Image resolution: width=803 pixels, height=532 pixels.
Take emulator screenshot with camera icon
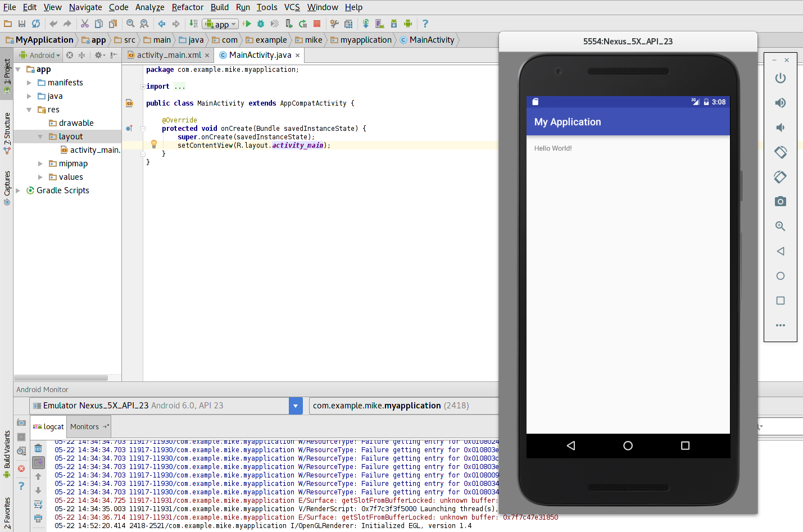[780, 202]
